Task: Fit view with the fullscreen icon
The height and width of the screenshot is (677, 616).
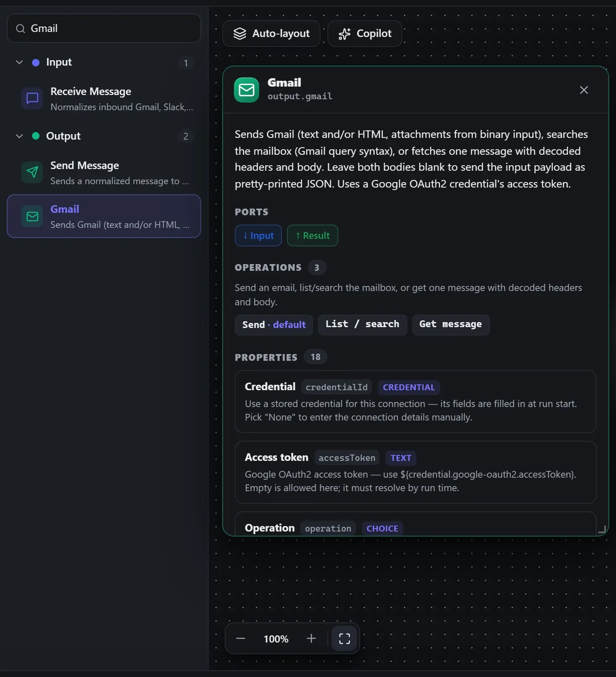Action: [344, 639]
